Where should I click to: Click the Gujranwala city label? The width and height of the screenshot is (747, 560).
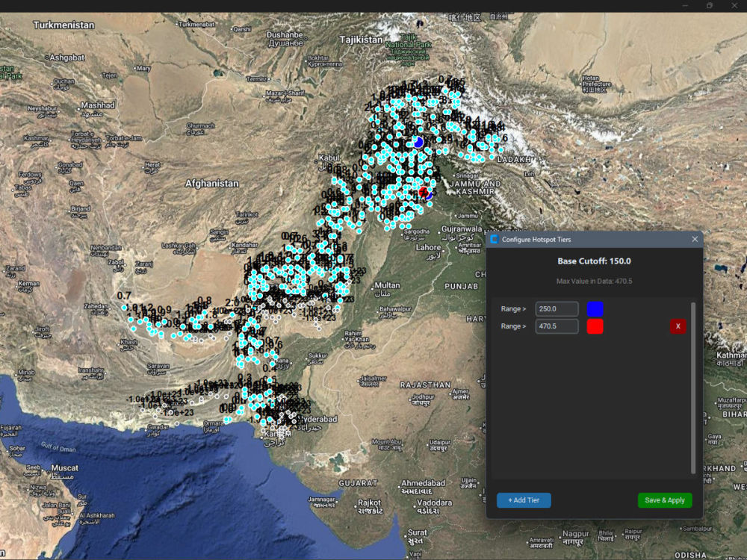click(x=462, y=229)
